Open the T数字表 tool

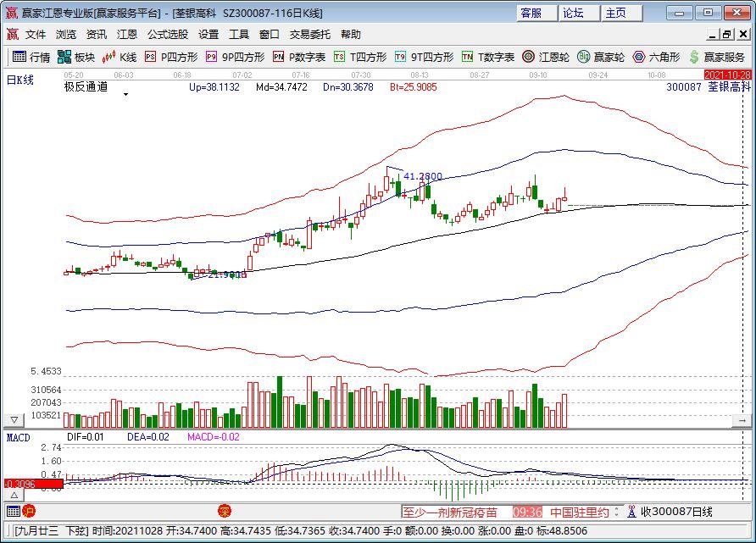coord(488,57)
